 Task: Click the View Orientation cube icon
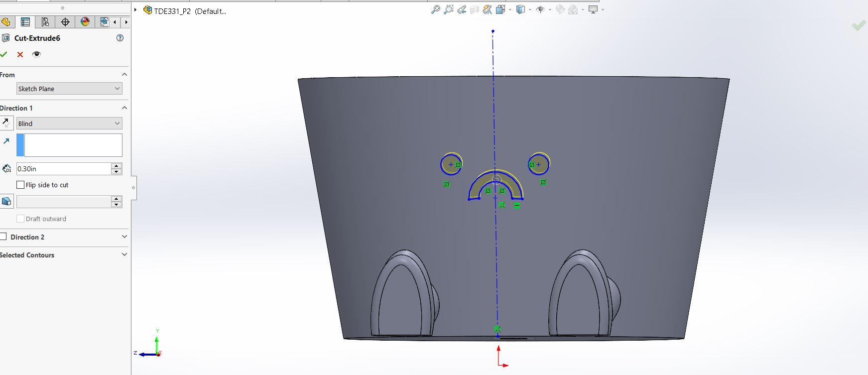point(500,9)
